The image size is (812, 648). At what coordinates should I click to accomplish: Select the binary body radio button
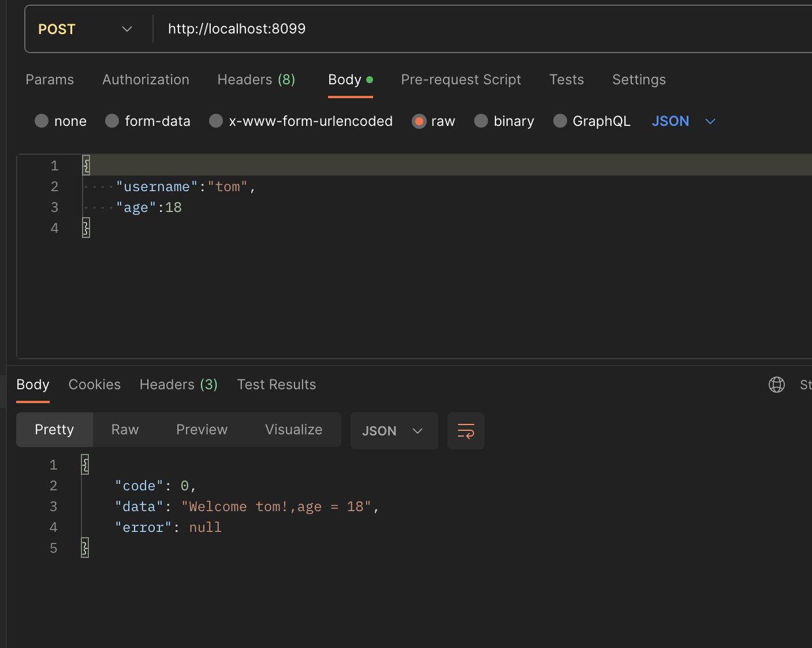tap(481, 121)
